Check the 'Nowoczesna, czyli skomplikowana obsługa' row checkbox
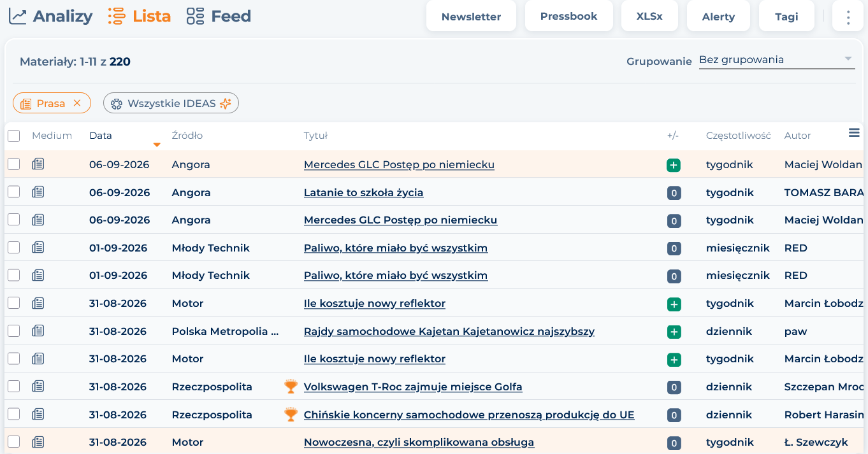This screenshot has height=454, width=868. (14, 442)
